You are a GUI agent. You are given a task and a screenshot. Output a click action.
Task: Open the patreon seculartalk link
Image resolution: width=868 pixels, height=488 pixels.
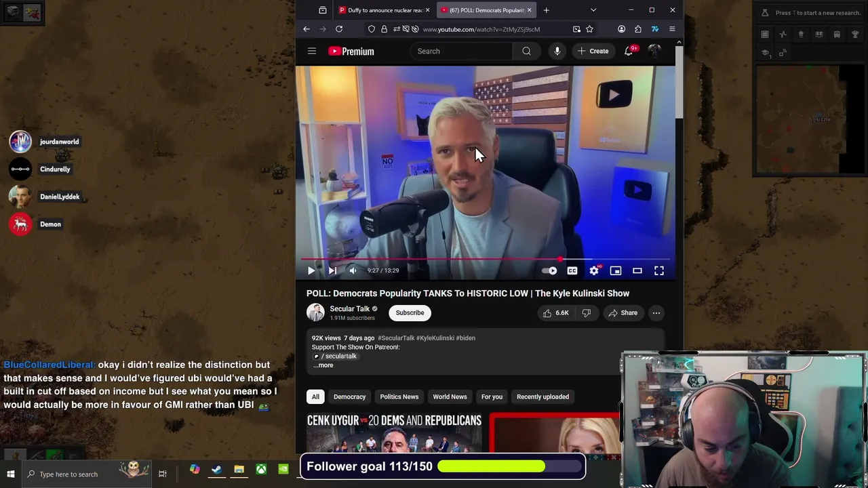[x=337, y=356]
